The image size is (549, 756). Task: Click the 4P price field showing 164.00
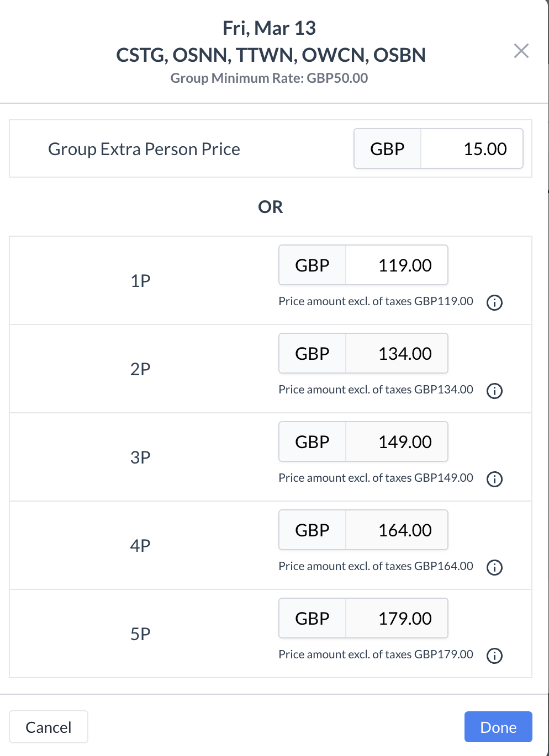pyautogui.click(x=397, y=530)
